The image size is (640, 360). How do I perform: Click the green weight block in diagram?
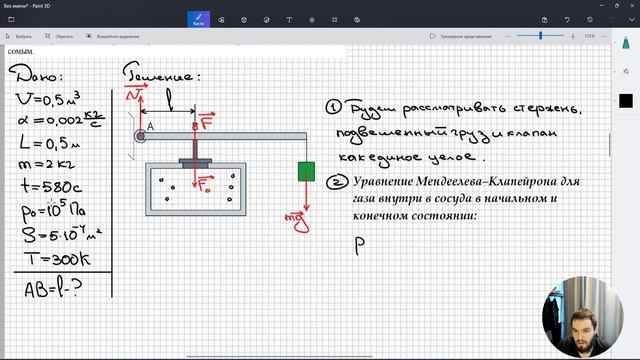306,171
